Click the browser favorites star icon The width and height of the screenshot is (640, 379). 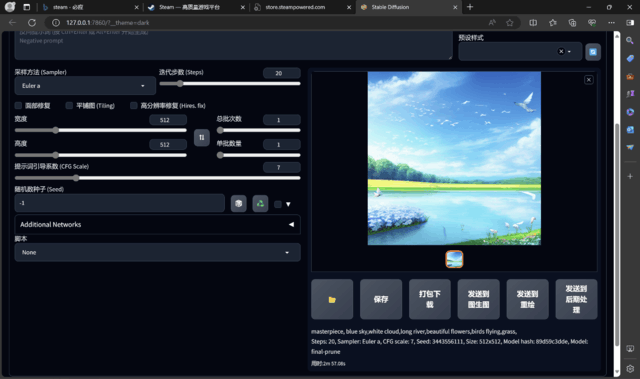(510, 22)
